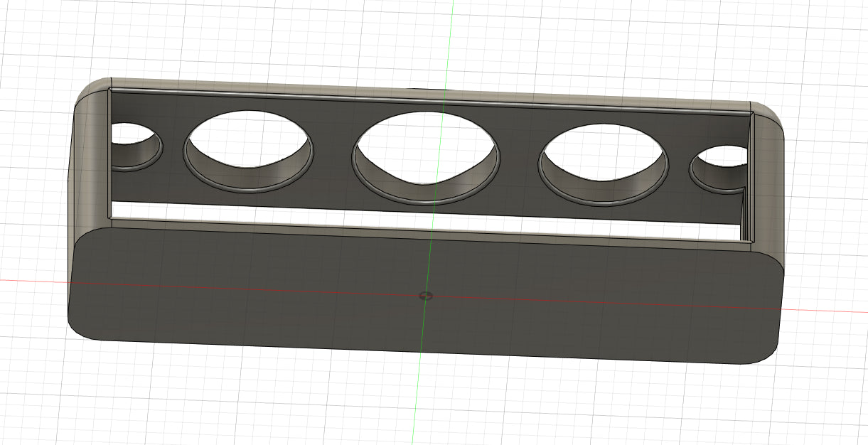
Task: Click empty grid space below the model
Action: click(427, 405)
